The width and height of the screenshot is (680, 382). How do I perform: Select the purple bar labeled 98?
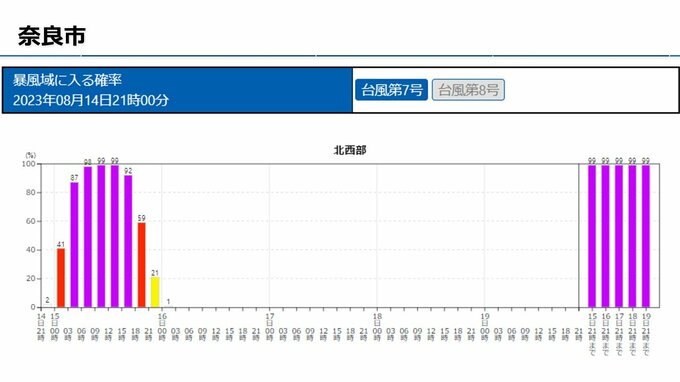[88, 237]
